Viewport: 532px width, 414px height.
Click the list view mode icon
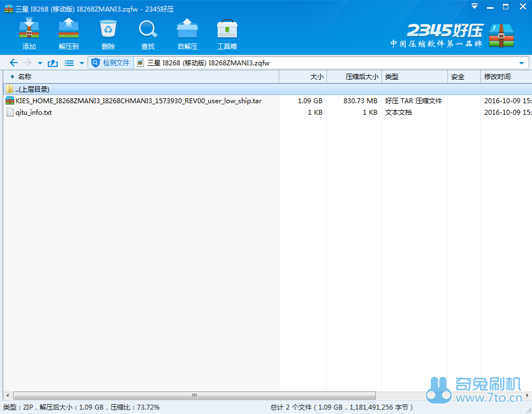[x=69, y=63]
